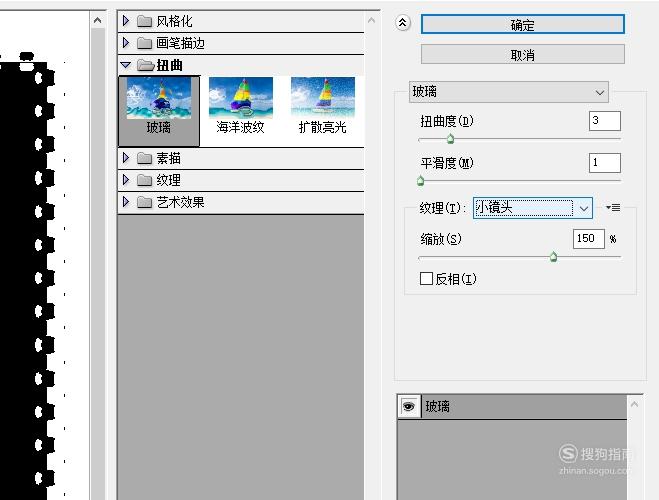
Task: Collapse the filter gallery with double-chevron icon
Action: [x=402, y=23]
